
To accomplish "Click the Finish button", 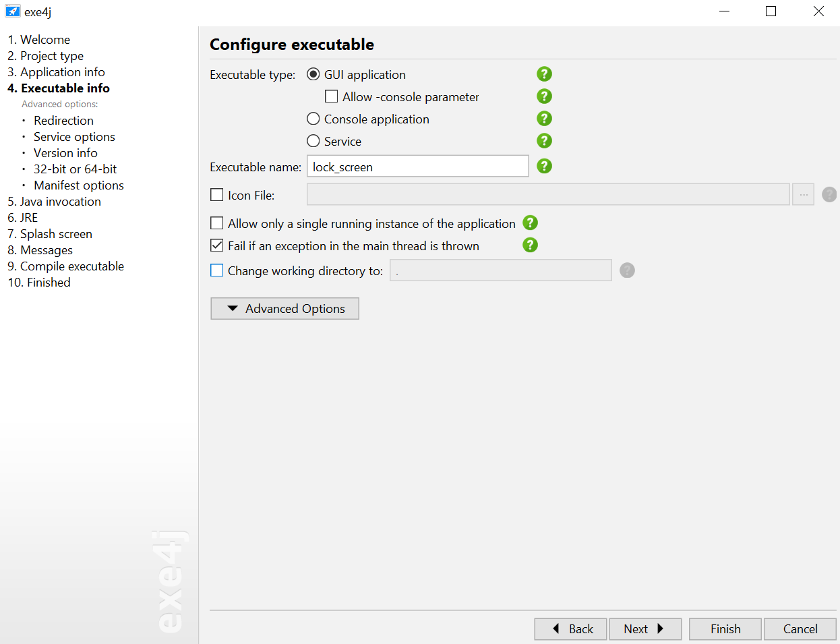I will coord(725,629).
